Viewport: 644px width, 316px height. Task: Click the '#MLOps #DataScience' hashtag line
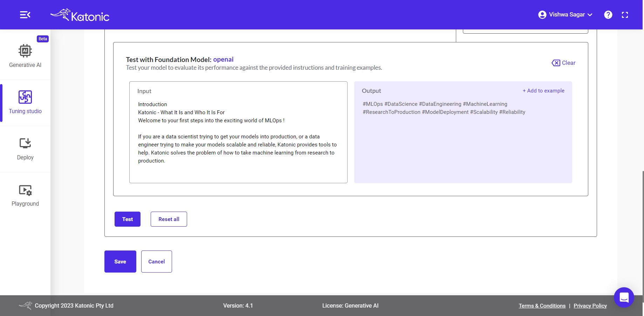click(435, 104)
